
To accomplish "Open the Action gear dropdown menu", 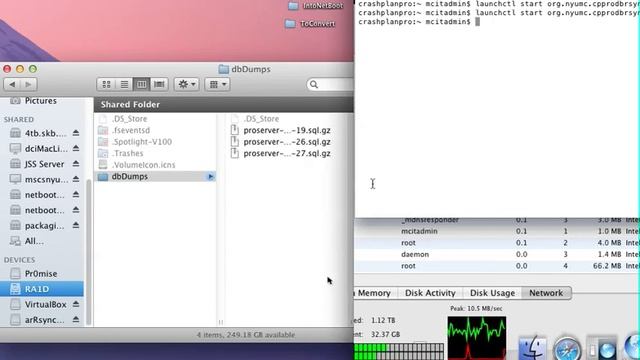I will [x=187, y=84].
